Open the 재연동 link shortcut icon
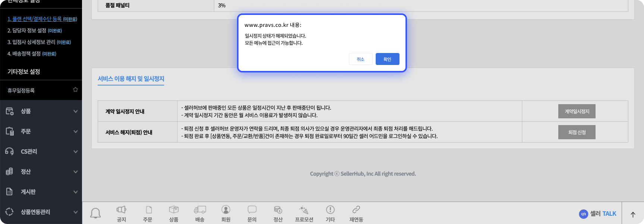The height and width of the screenshot is (224, 644). [x=356, y=214]
